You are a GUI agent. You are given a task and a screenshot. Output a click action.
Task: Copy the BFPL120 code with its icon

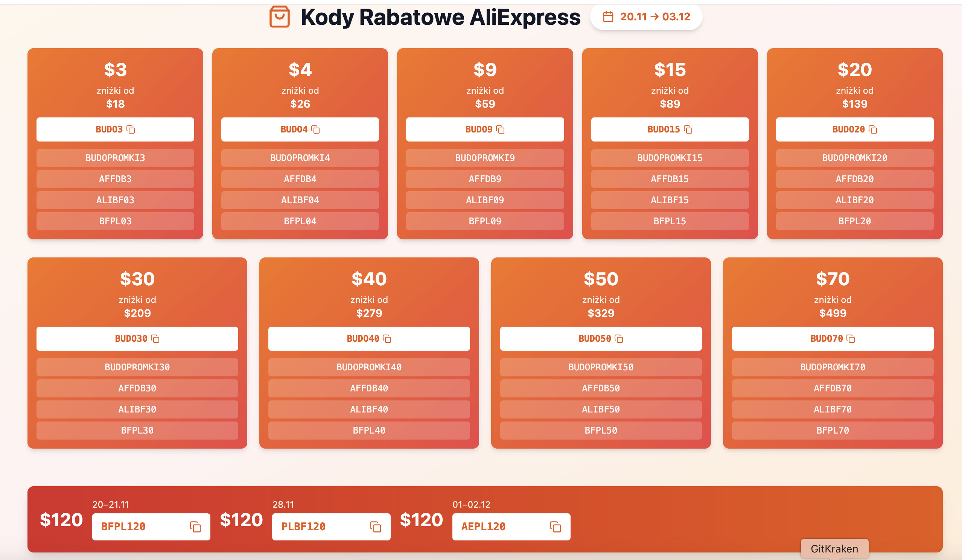(x=195, y=527)
